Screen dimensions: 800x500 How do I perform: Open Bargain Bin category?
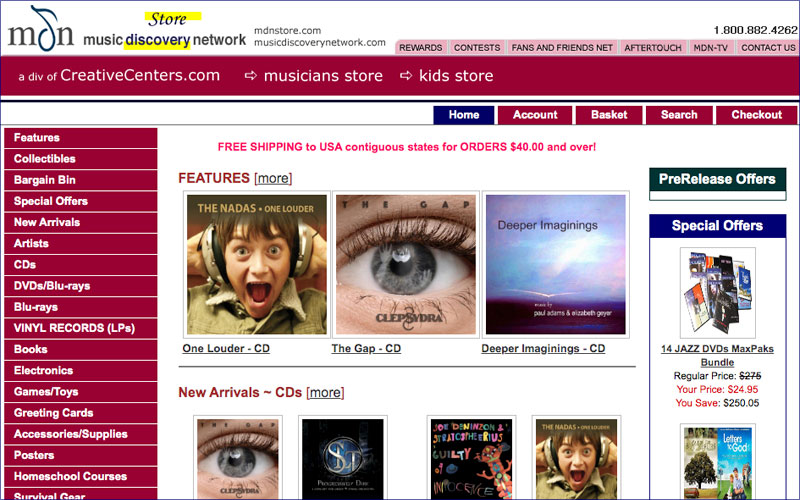pos(81,180)
